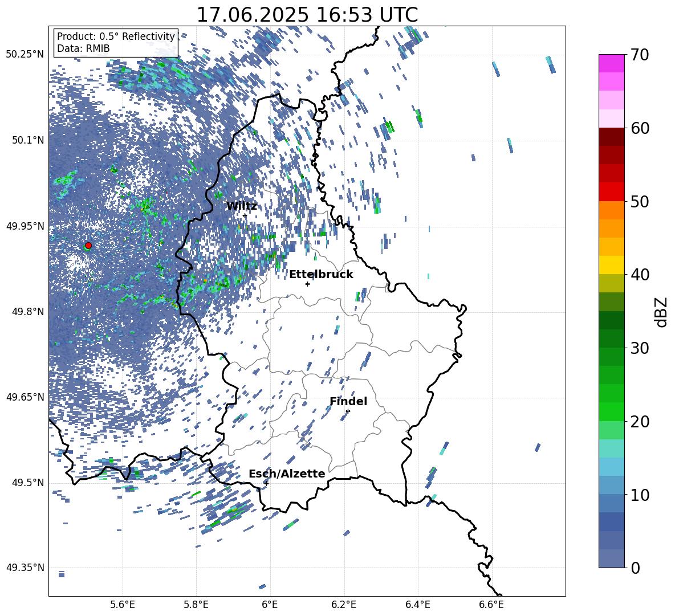
Task: Click the 49.35°N latitude label
Action: pos(25,568)
